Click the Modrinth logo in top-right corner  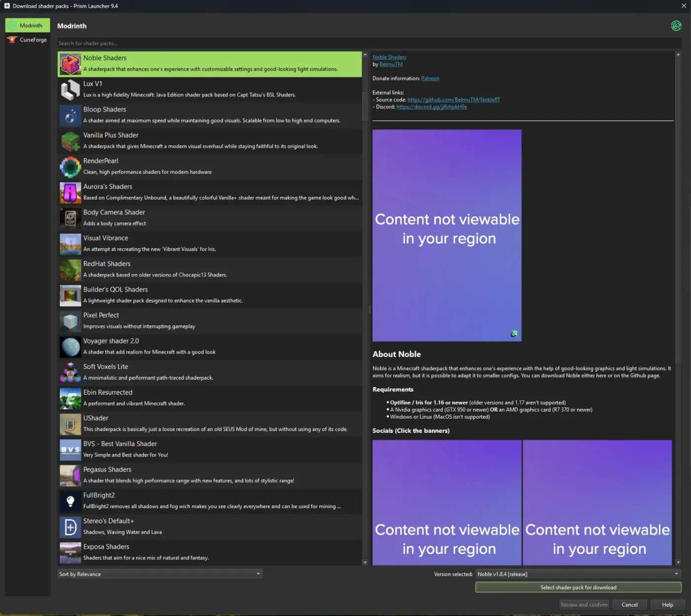(676, 25)
